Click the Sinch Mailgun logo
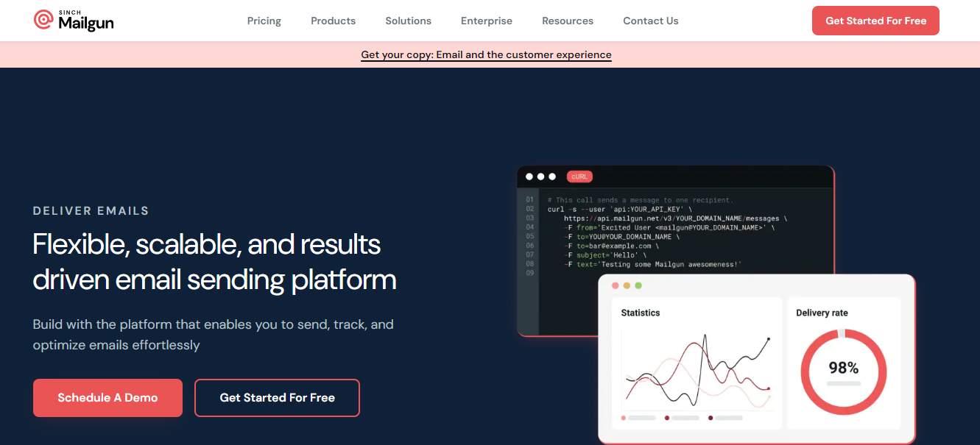 coord(74,21)
